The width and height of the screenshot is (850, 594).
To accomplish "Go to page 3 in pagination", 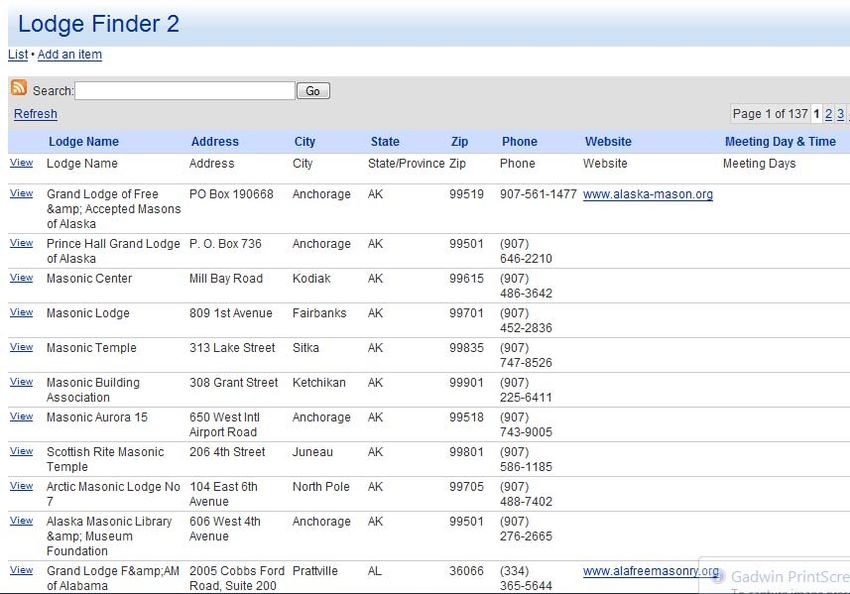I will (x=840, y=114).
